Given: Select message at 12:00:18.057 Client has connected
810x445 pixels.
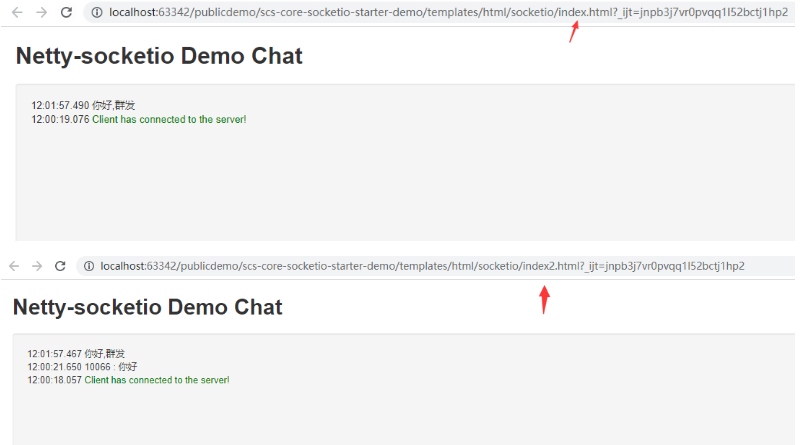Looking at the screenshot, I should (x=129, y=380).
